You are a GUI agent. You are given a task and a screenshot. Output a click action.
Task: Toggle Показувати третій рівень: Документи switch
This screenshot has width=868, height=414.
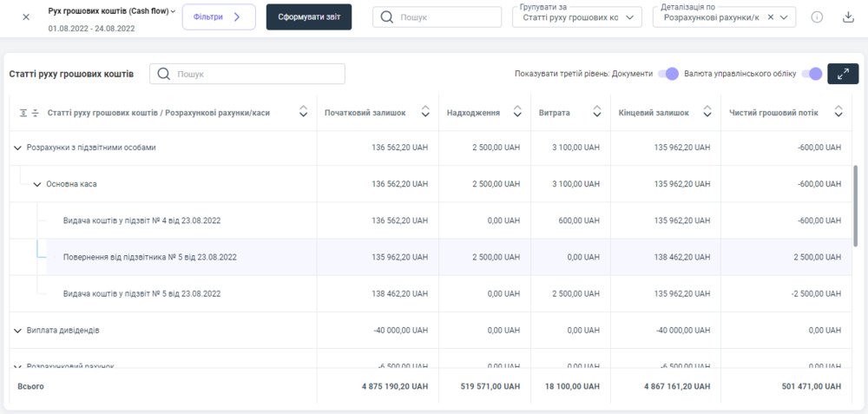coord(667,74)
